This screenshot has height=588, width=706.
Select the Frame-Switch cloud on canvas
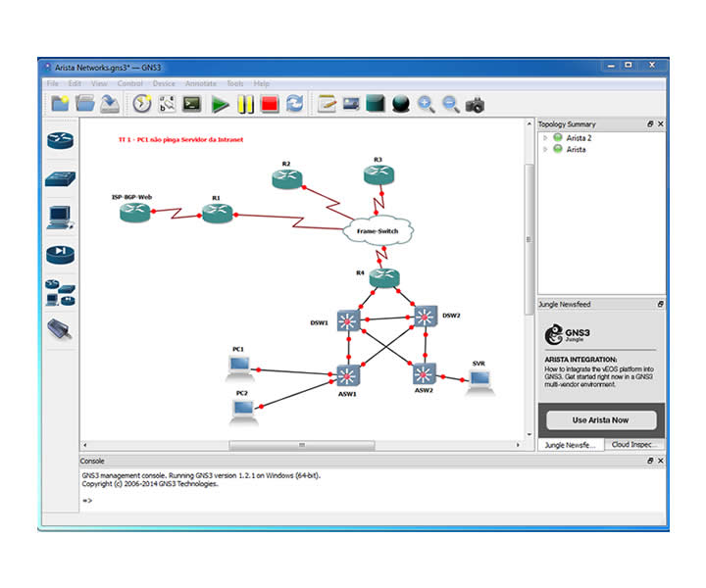pyautogui.click(x=378, y=230)
